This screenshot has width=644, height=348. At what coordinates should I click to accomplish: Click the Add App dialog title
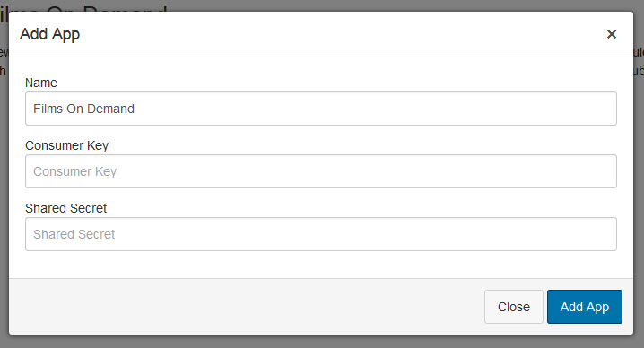click(49, 34)
